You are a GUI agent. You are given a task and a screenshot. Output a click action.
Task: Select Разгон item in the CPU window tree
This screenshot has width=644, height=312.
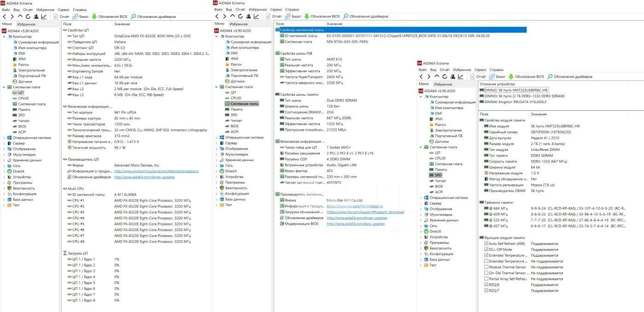tap(23, 64)
